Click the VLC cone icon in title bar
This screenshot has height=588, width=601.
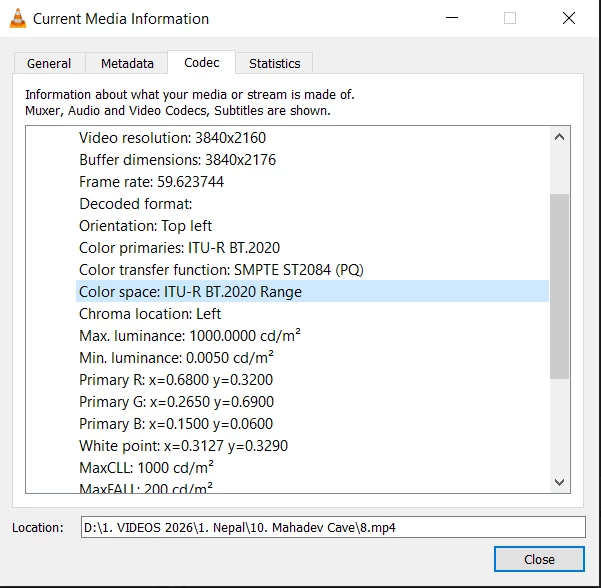18,18
